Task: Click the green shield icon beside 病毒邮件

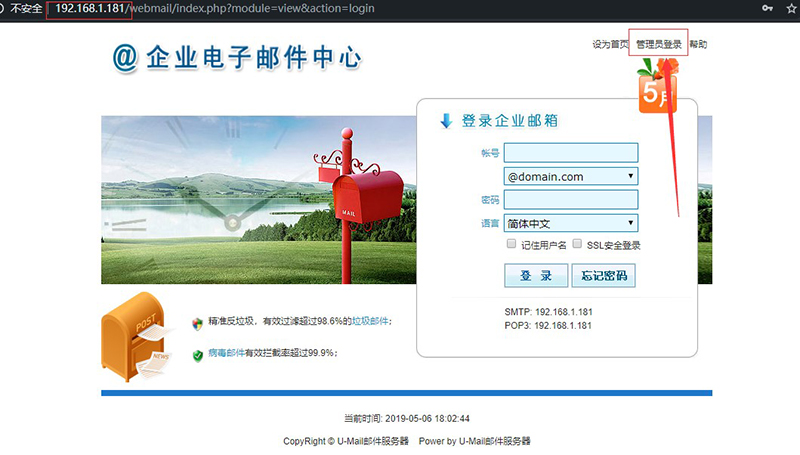Action: coord(198,354)
